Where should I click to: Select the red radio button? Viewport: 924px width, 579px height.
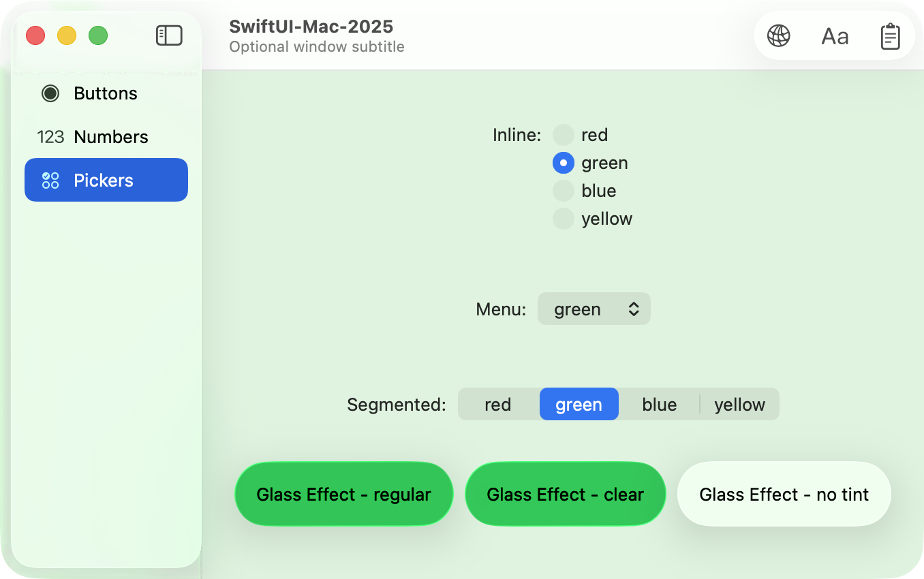coord(564,135)
